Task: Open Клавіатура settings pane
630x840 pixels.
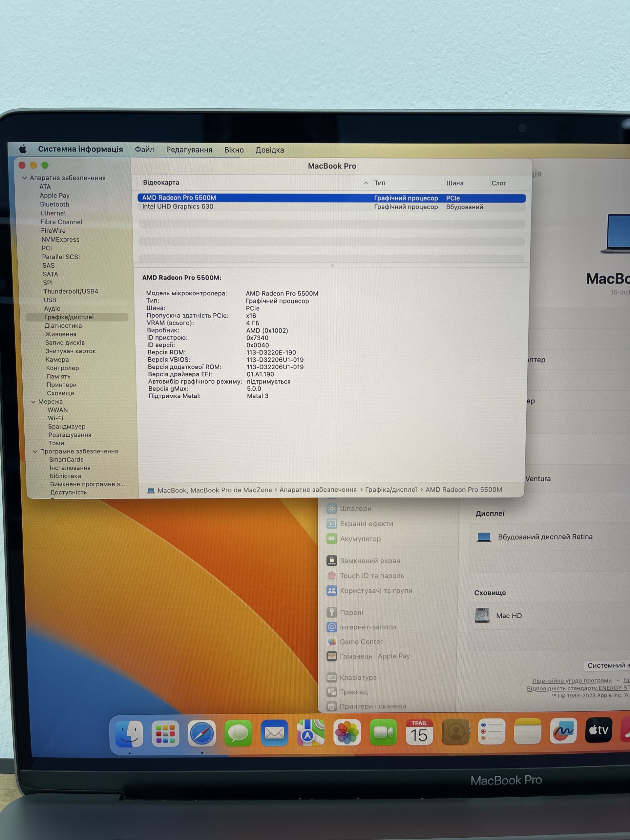Action: [x=352, y=678]
